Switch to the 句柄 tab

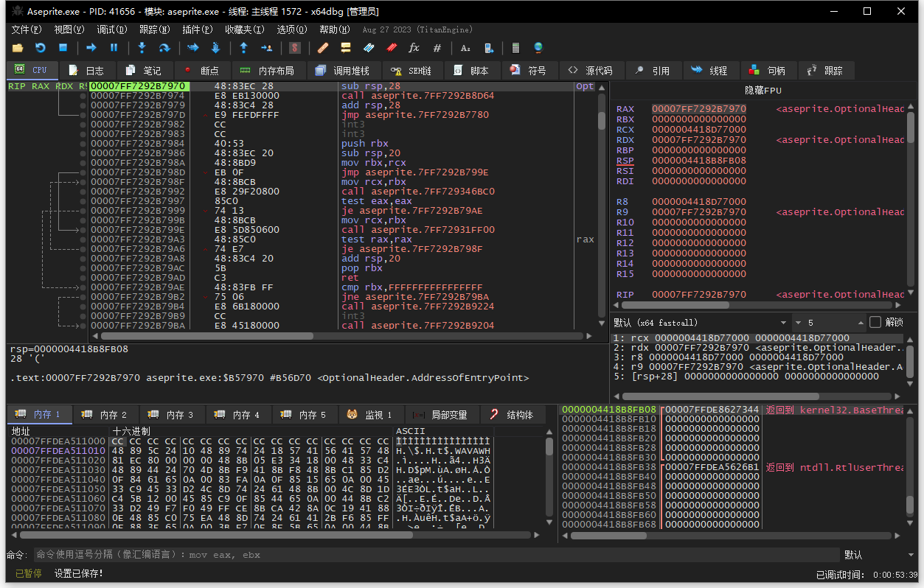click(x=768, y=71)
